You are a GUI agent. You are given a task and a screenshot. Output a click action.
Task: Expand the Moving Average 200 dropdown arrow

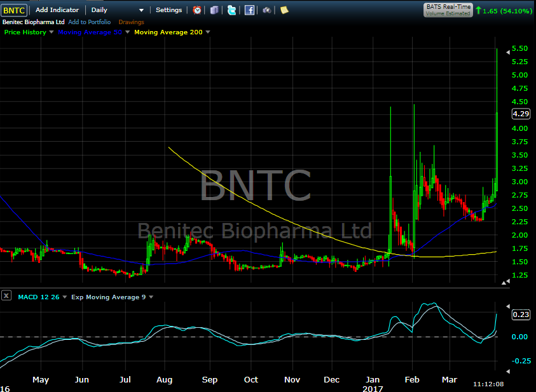click(x=208, y=32)
